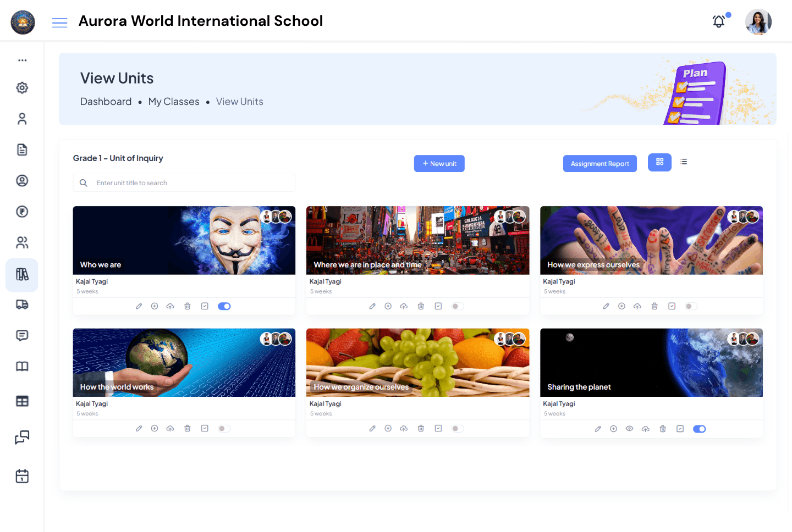Click the delete trash icon on 'How the world works'
This screenshot has width=792, height=532.
[x=187, y=428]
